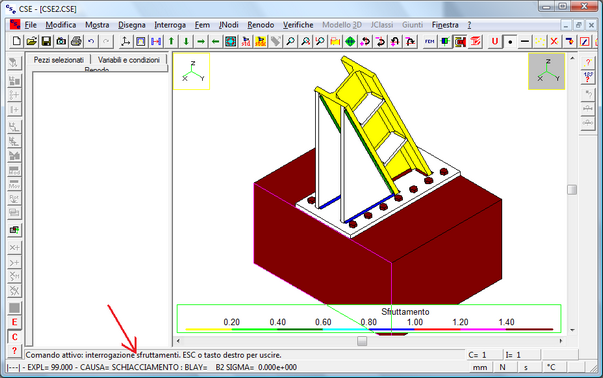Toggle the black dot point mode button

tap(510, 41)
